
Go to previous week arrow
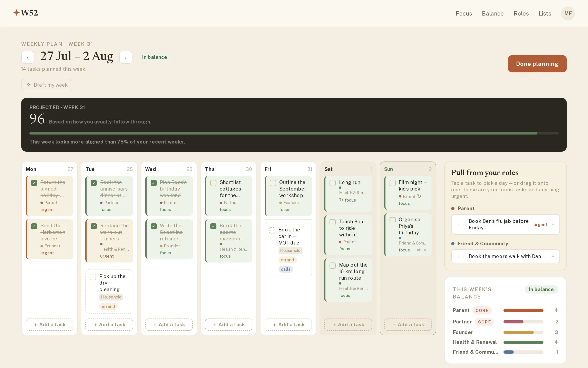click(28, 57)
